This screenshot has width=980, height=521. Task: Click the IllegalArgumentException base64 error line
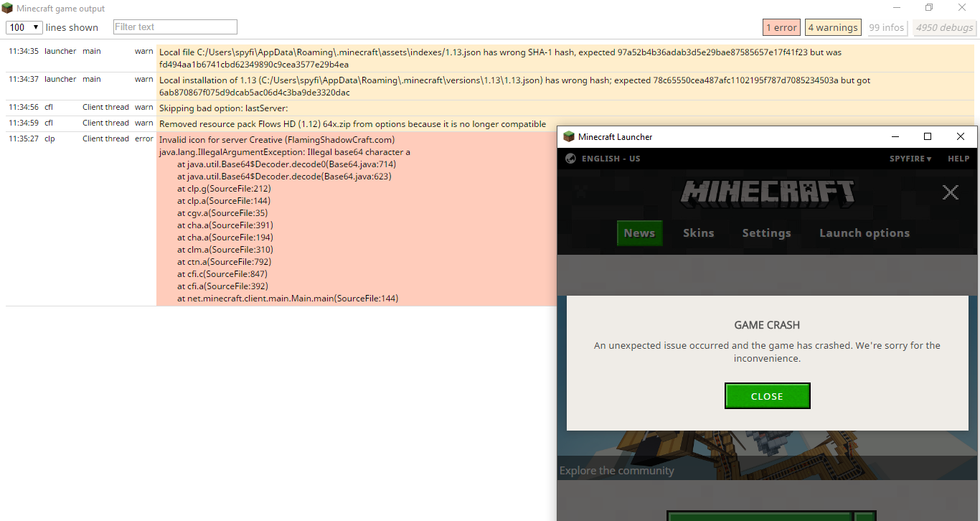[285, 152]
